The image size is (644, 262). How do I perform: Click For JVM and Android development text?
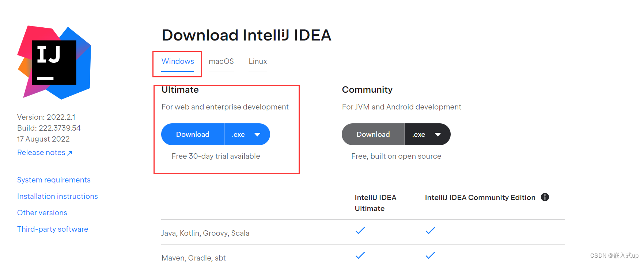pyautogui.click(x=402, y=107)
